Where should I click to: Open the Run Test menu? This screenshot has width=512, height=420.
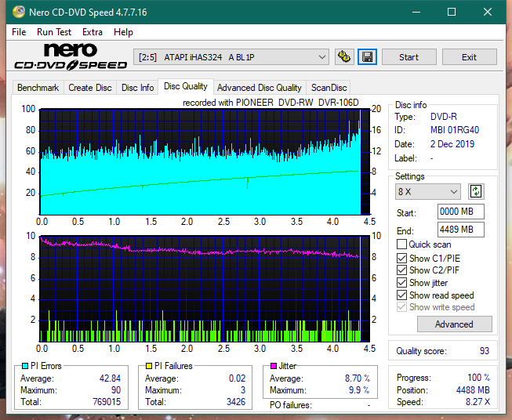(x=54, y=32)
